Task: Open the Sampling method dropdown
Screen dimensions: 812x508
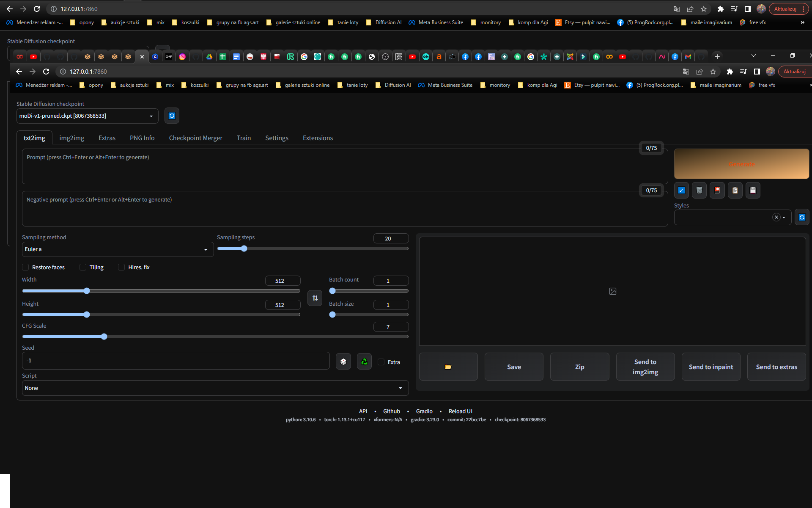Action: (x=118, y=249)
